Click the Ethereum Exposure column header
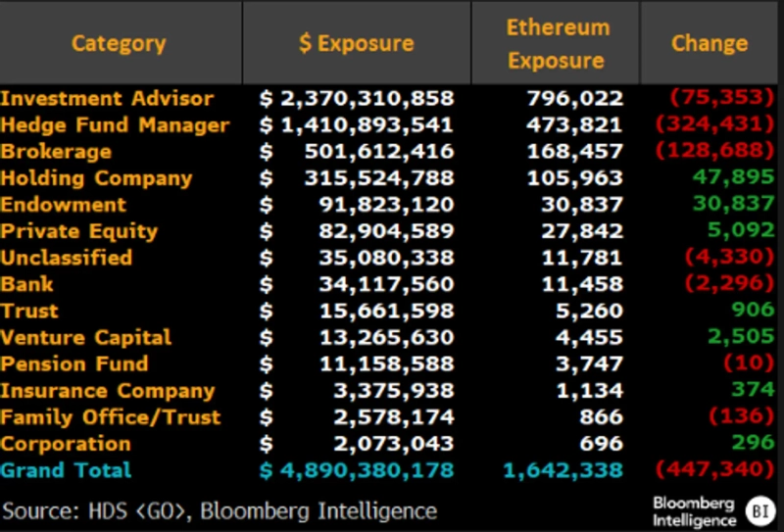This screenshot has width=784, height=532. [x=557, y=44]
